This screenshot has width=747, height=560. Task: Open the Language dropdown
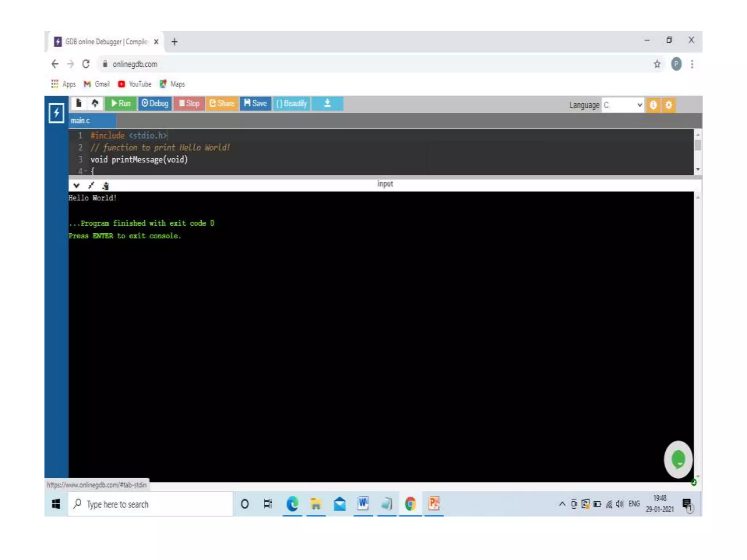[622, 105]
